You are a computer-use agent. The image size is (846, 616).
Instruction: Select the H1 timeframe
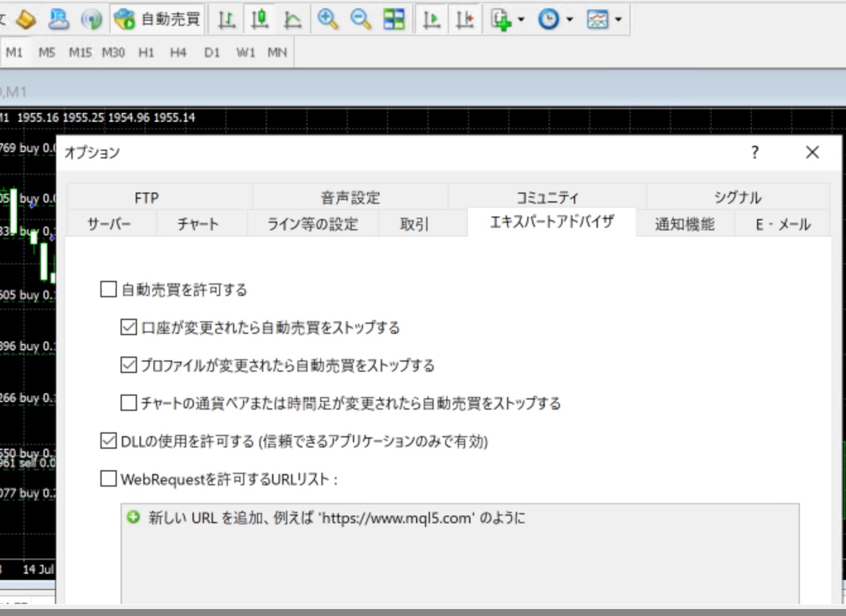pos(146,52)
